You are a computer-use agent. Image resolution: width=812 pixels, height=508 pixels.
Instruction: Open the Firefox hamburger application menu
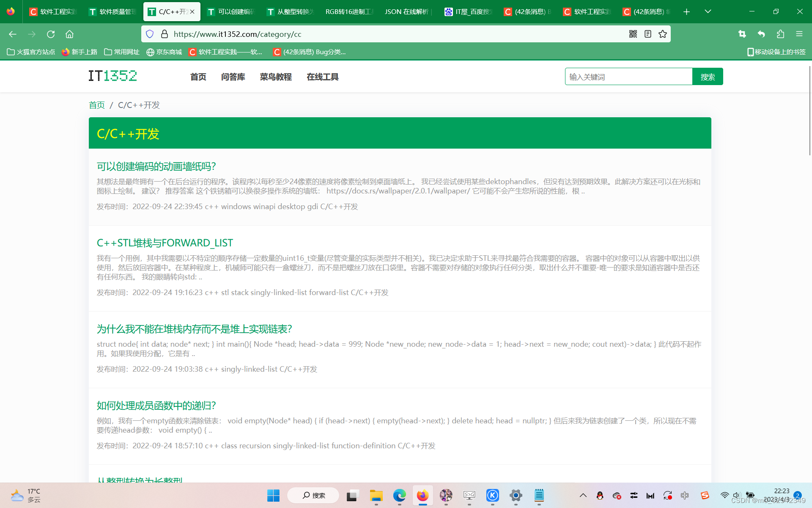(x=799, y=34)
